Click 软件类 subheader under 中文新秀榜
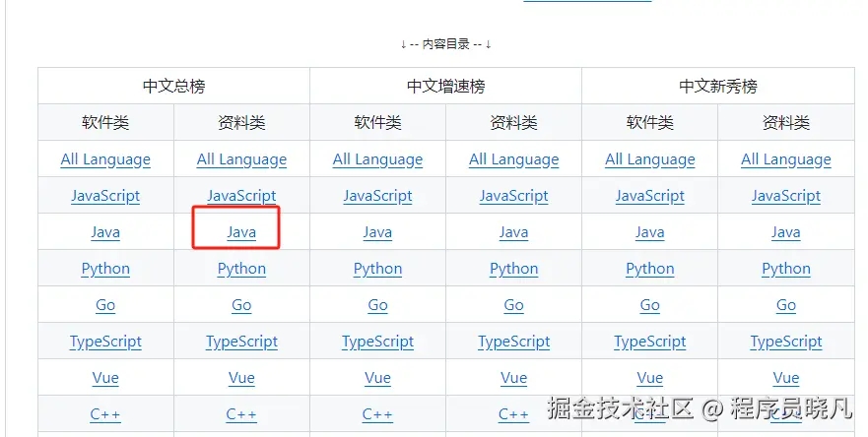 650,122
